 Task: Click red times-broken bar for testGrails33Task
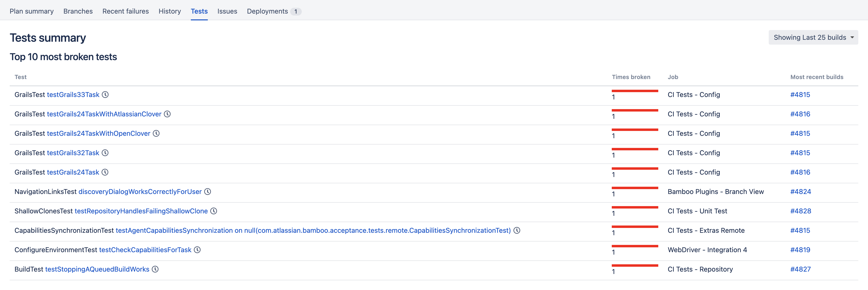[x=635, y=91]
